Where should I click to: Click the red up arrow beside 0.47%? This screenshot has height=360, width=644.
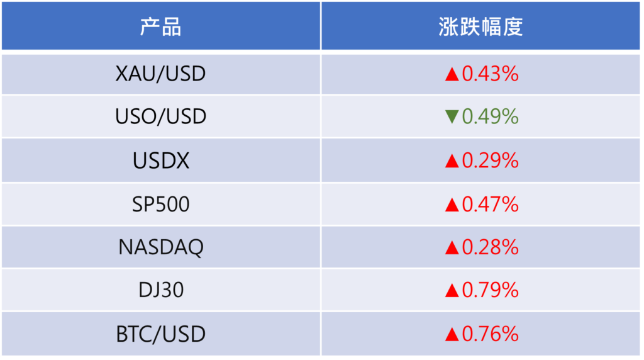pyautogui.click(x=452, y=205)
